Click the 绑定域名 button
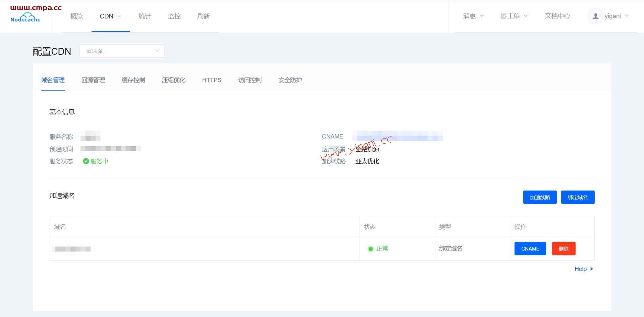The height and width of the screenshot is (317, 644). 578,197
